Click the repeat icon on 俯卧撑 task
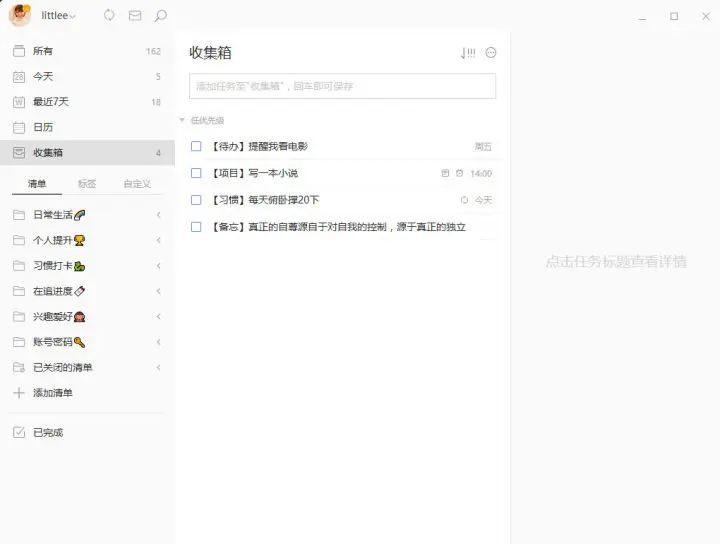 click(464, 200)
